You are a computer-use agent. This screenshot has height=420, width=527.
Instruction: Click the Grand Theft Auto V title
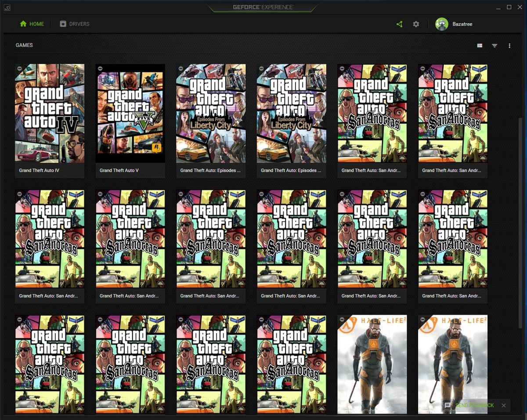(119, 170)
